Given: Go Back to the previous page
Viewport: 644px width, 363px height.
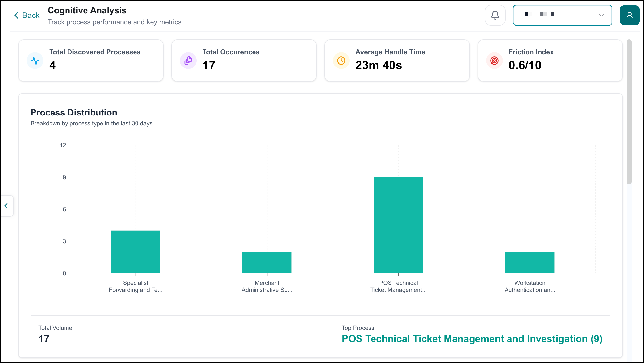Looking at the screenshot, I should coord(27,15).
